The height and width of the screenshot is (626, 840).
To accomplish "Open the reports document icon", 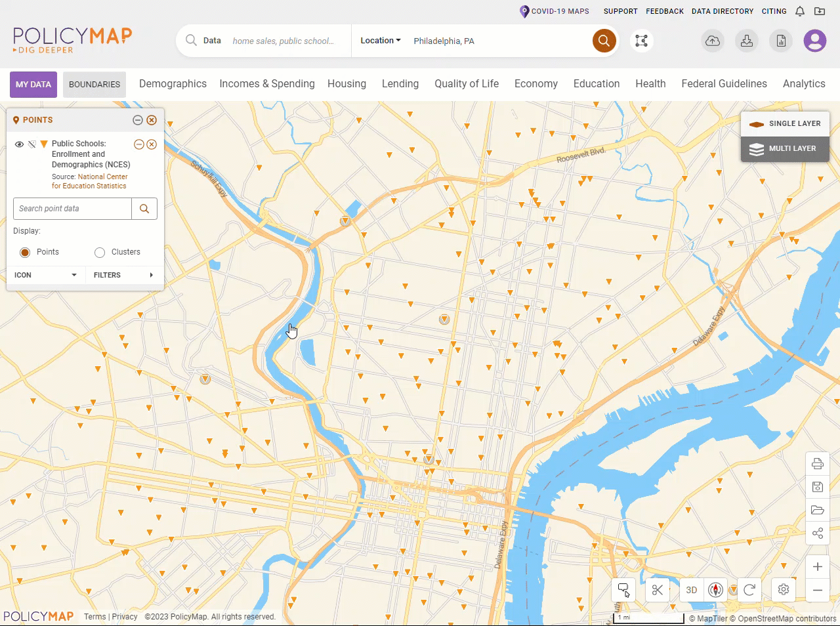I will tap(781, 41).
